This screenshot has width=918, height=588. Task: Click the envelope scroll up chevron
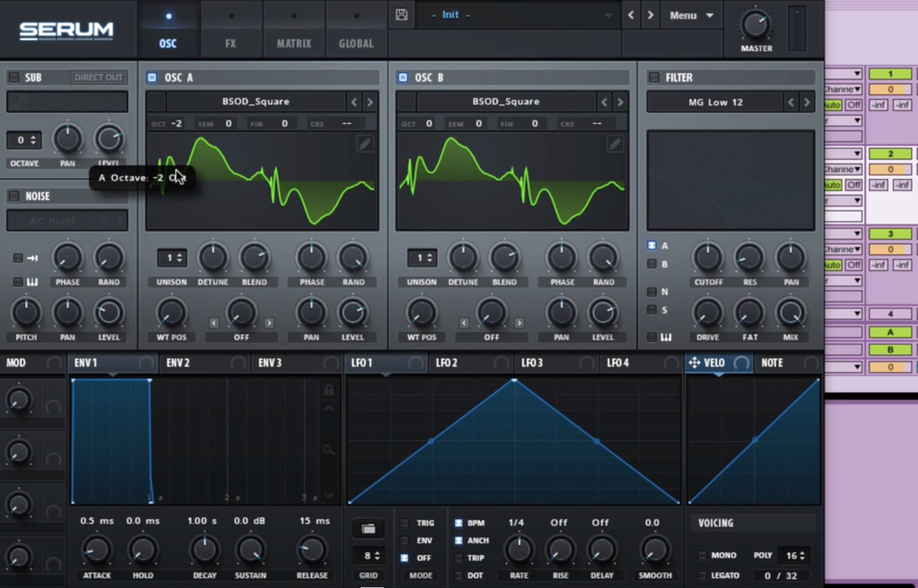[329, 408]
